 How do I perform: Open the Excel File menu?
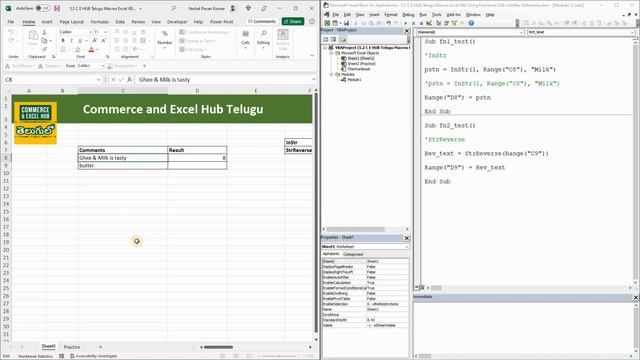pyautogui.click(x=11, y=22)
